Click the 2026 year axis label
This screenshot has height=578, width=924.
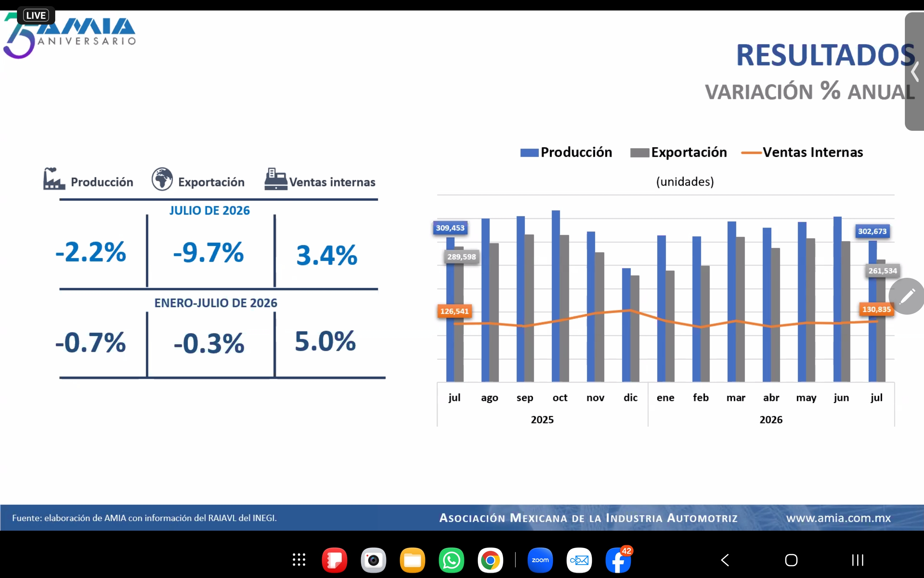[x=771, y=420]
